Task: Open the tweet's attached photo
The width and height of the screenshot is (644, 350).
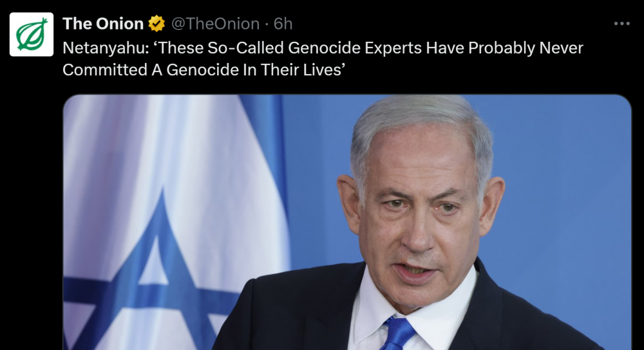Action: 347,223
